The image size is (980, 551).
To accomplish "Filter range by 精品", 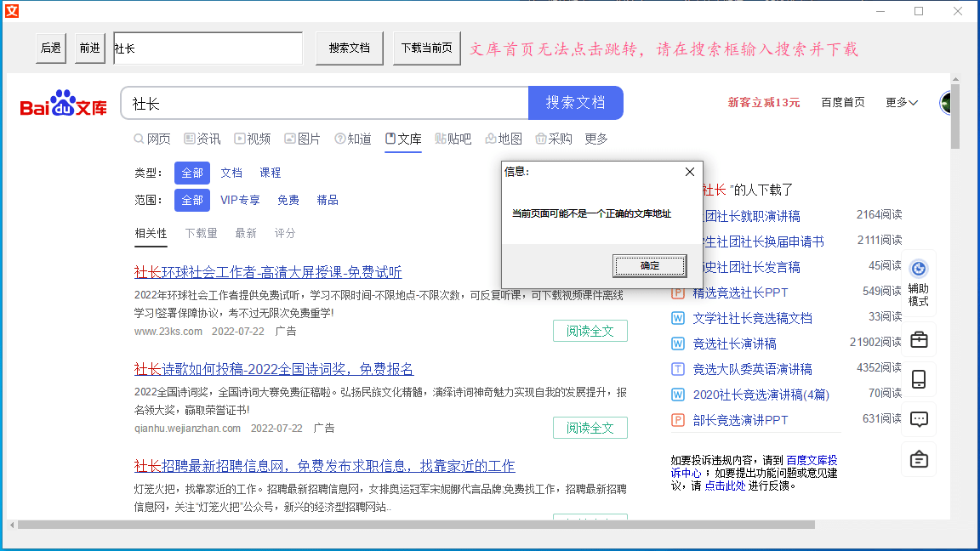I will point(328,201).
